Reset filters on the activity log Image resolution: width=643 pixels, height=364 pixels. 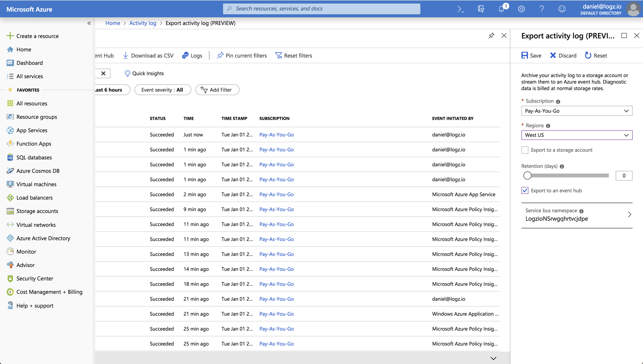point(294,56)
